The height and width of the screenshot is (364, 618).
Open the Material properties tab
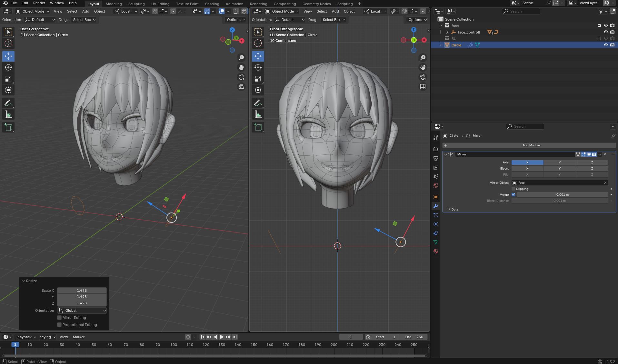pos(436,251)
